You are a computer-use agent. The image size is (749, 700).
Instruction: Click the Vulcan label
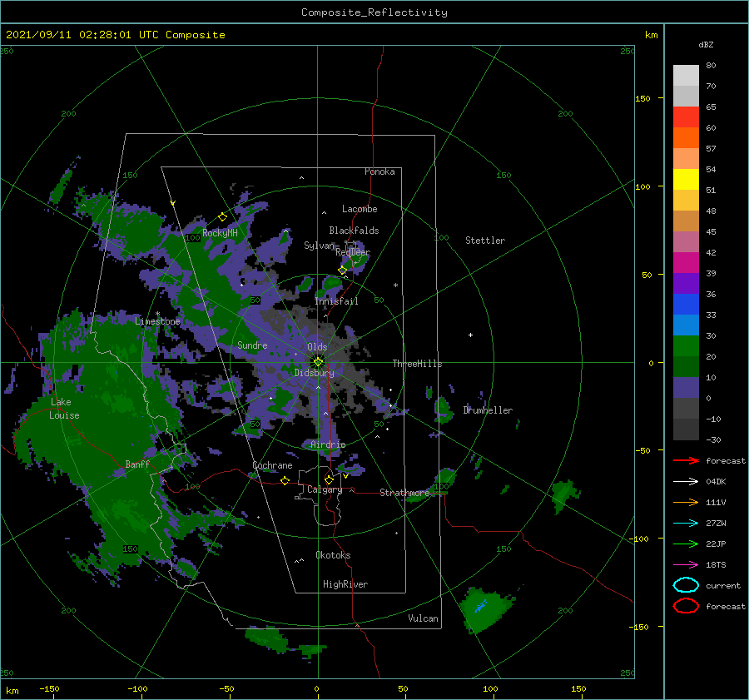424,618
